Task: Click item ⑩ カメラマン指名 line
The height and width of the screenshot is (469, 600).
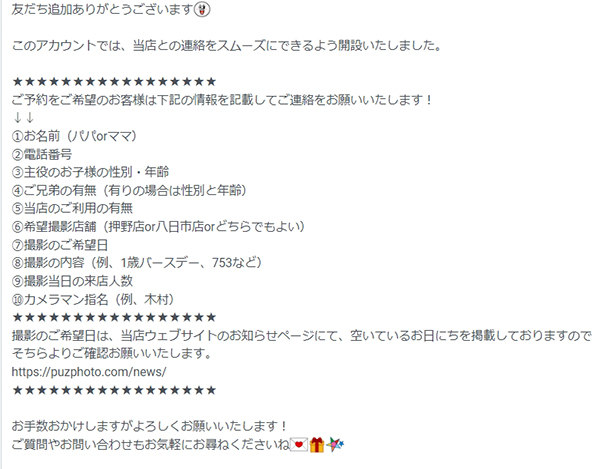Action: click(93, 299)
